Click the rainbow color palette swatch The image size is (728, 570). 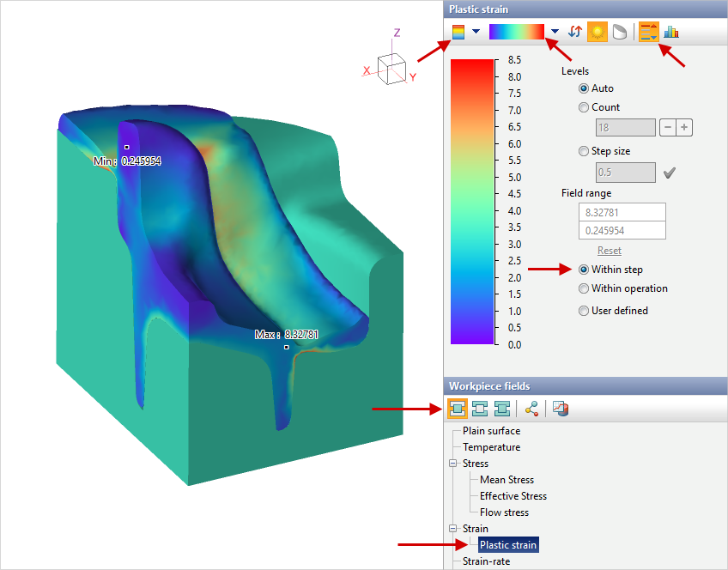click(517, 32)
